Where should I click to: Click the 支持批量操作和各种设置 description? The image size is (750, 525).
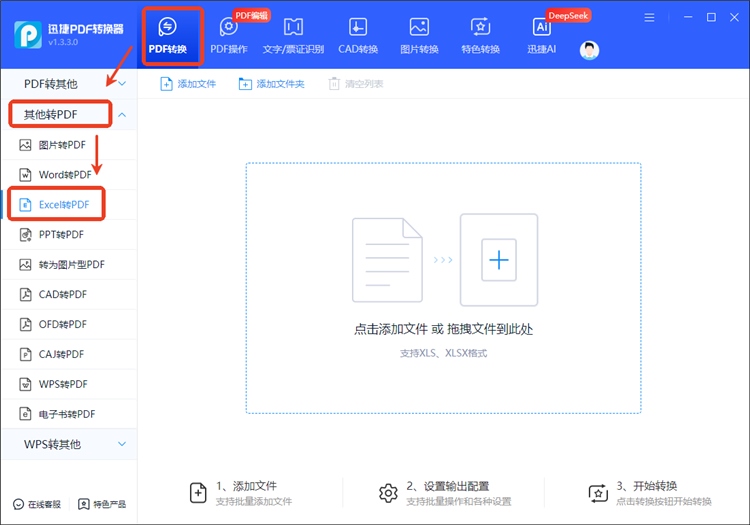pyautogui.click(x=459, y=502)
